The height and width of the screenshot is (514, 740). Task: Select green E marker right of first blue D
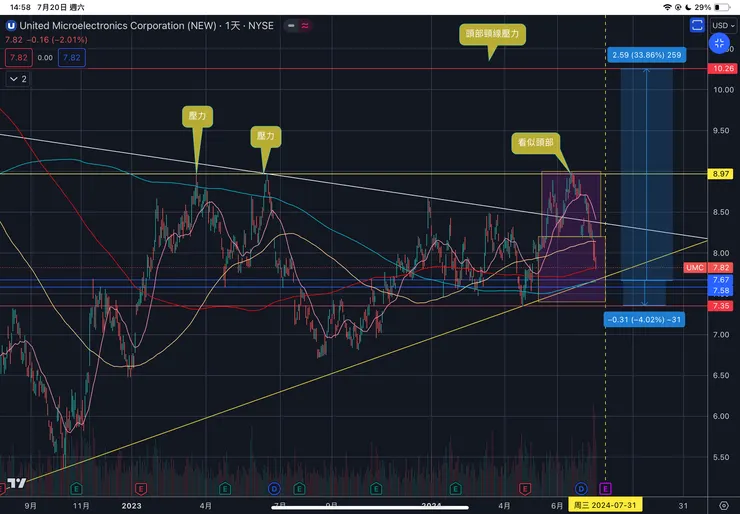pos(299,488)
